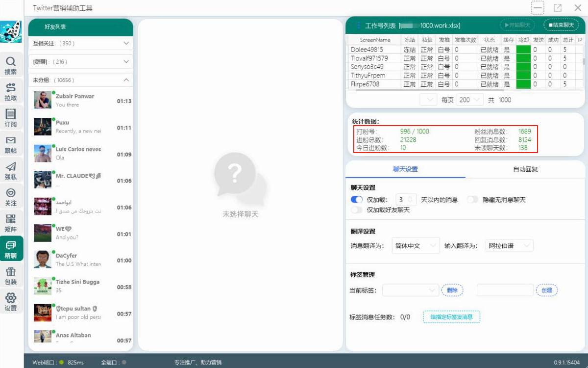Select the 精聊 chat module
588x368 pixels.
coord(11,250)
